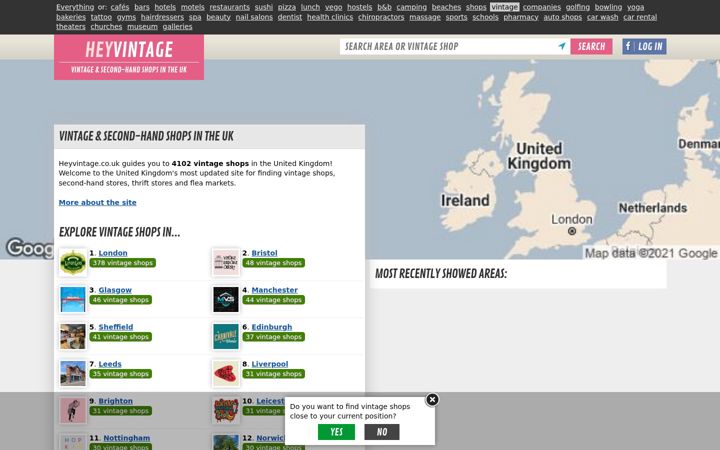720x450 pixels.
Task: Select the restaurants category
Action: [230, 7]
